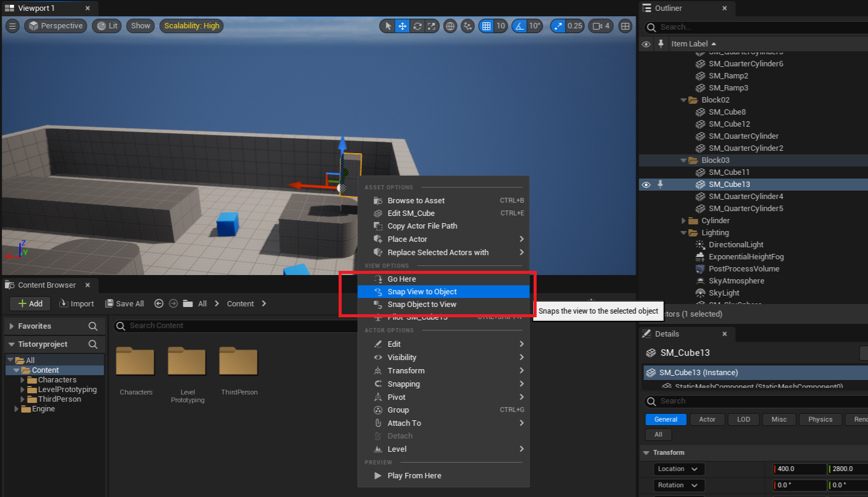Screen dimensions: 868x497
Task: Open the Location type dropdown in Details
Action: click(679, 469)
